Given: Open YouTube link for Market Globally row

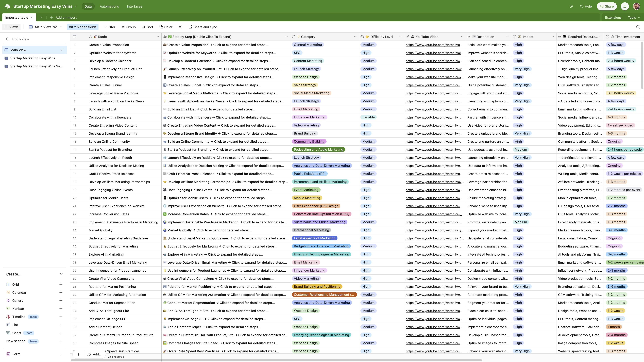Looking at the screenshot, I should pos(435,230).
